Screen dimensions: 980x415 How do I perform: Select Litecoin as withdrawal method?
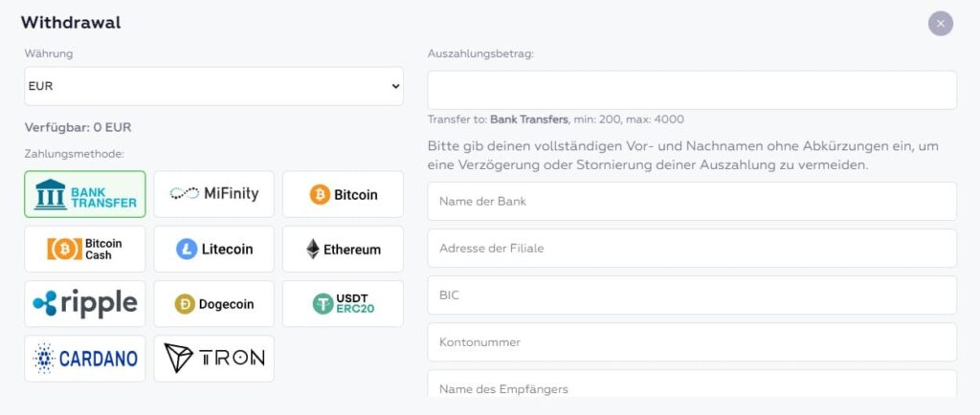pos(213,249)
